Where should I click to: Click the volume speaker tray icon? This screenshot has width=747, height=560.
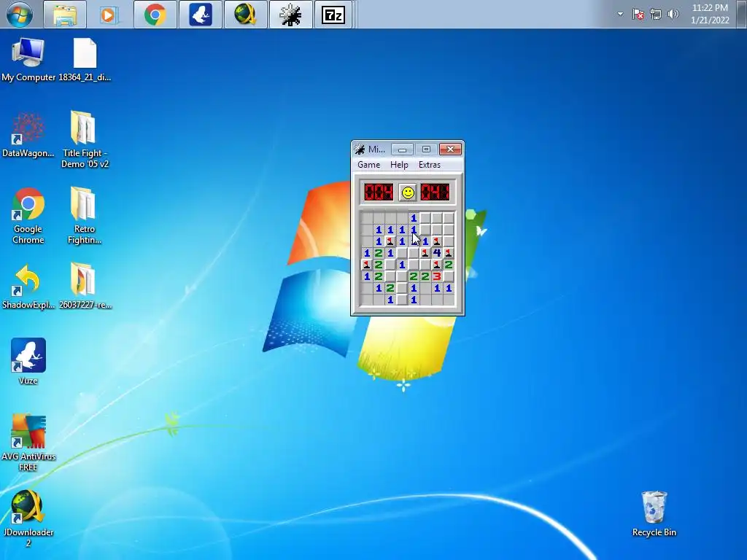point(673,15)
